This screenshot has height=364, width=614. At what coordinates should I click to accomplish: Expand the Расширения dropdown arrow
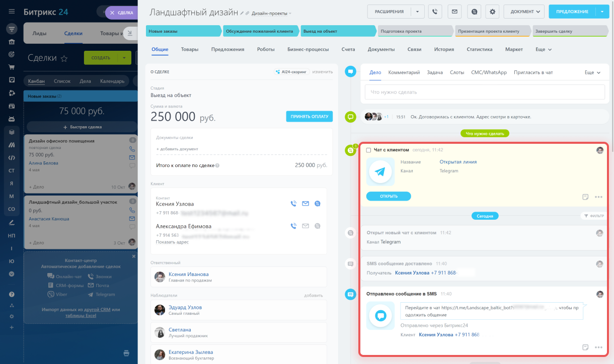point(417,12)
